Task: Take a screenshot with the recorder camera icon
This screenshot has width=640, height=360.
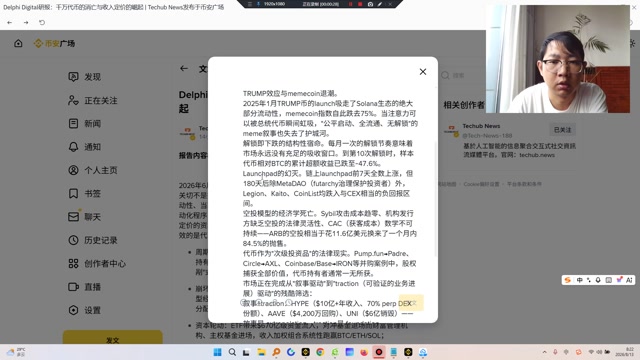Action: pyautogui.click(x=370, y=4)
